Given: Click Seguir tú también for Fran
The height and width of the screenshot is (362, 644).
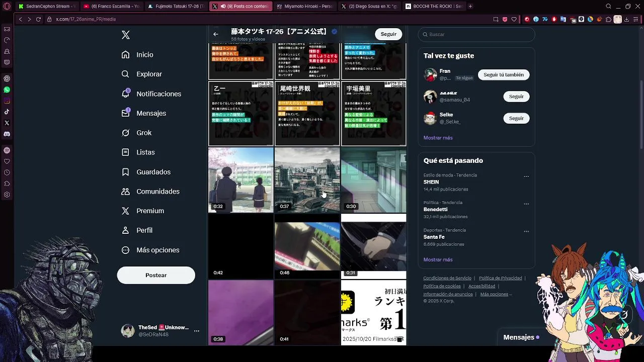Looking at the screenshot, I should (504, 74).
